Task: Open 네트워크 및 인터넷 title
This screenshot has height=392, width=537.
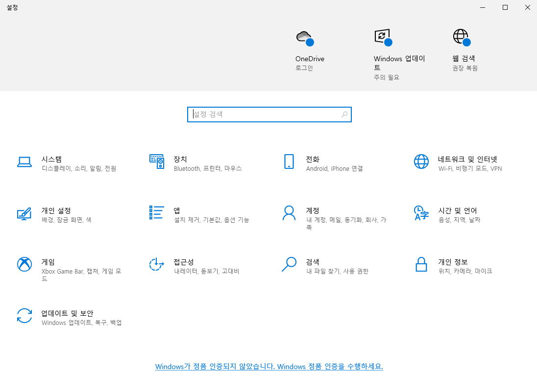Action: click(467, 159)
